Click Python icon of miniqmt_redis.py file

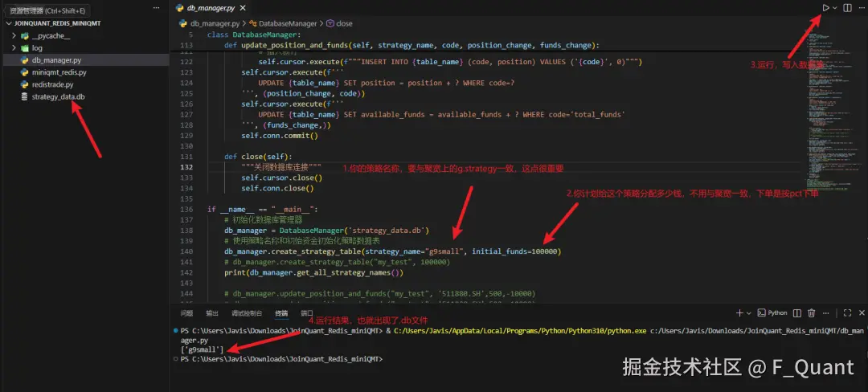tap(24, 72)
